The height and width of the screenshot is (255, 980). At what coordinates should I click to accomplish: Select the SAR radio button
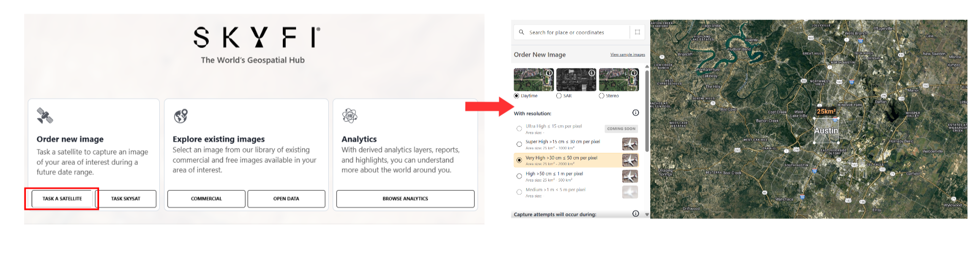point(559,96)
